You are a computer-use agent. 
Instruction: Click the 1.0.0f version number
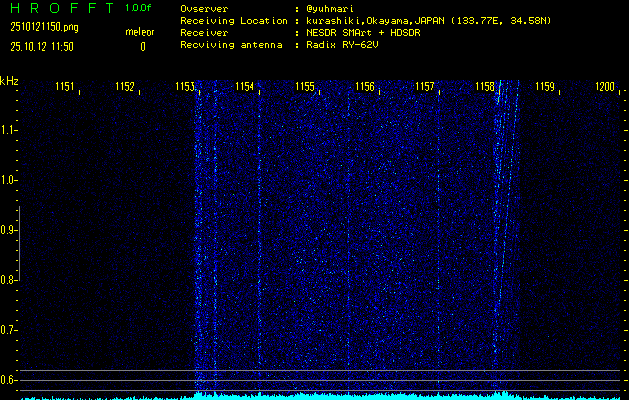[x=140, y=8]
